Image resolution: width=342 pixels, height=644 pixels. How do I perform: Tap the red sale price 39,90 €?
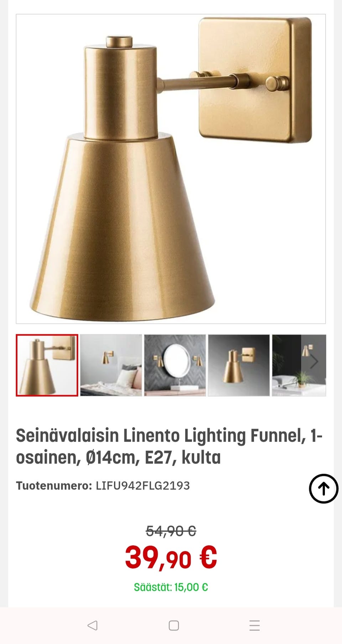pos(171,557)
